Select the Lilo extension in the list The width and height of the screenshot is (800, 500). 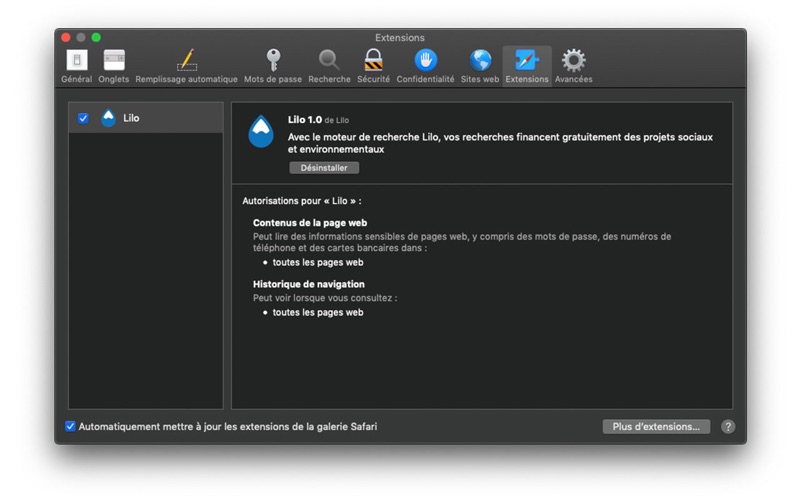146,118
